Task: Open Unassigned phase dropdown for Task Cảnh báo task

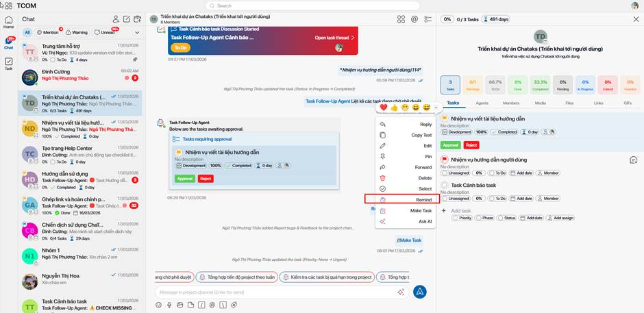Action: [x=455, y=199]
